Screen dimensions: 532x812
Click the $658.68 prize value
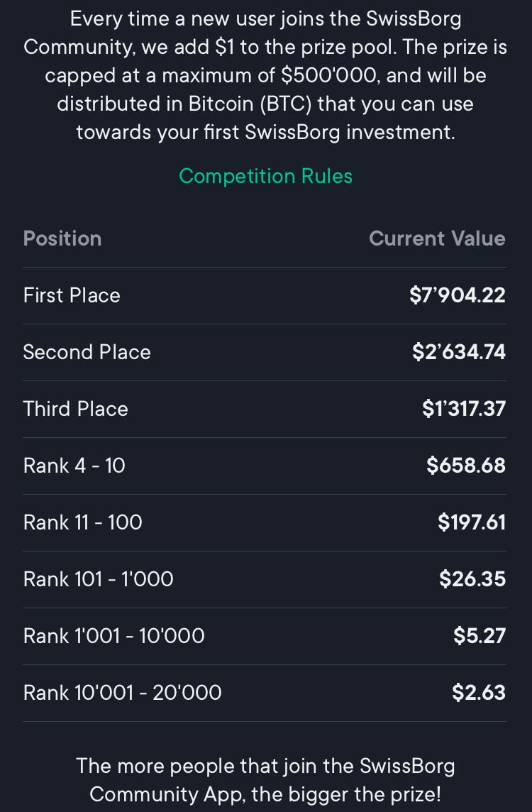pyautogui.click(x=466, y=466)
